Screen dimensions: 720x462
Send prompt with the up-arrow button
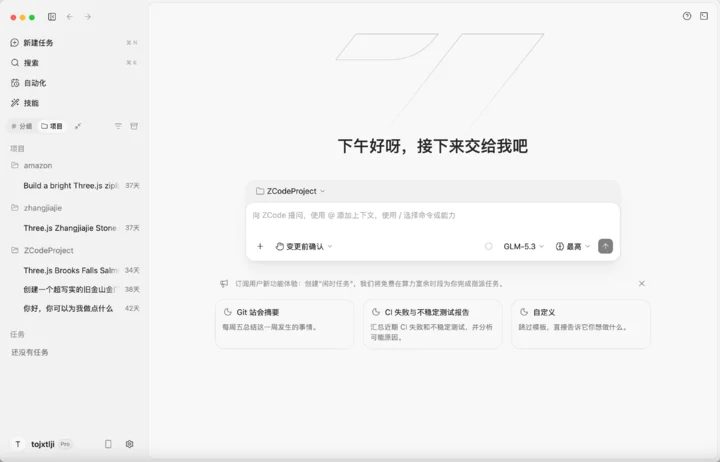[x=606, y=247]
